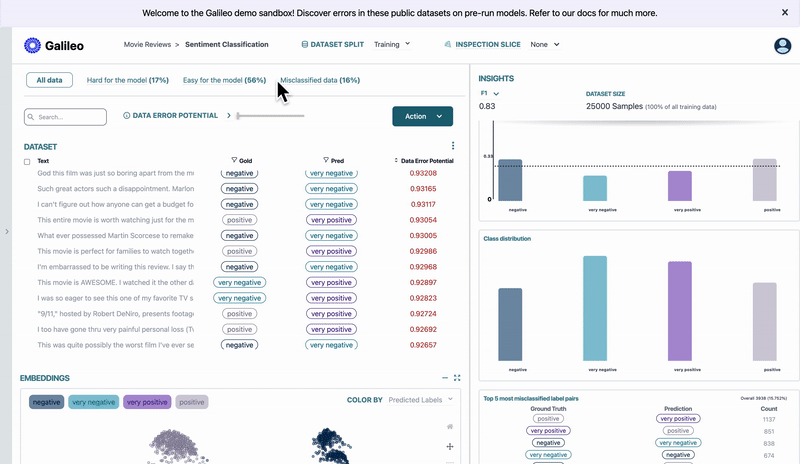Click the Pred column filter icon
The image size is (800, 464).
click(x=326, y=160)
